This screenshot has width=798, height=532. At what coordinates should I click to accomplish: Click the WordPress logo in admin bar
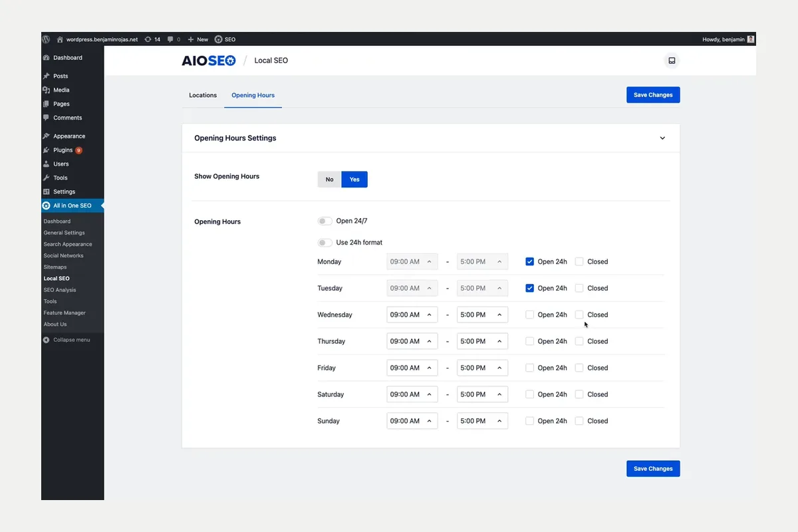[x=46, y=39]
